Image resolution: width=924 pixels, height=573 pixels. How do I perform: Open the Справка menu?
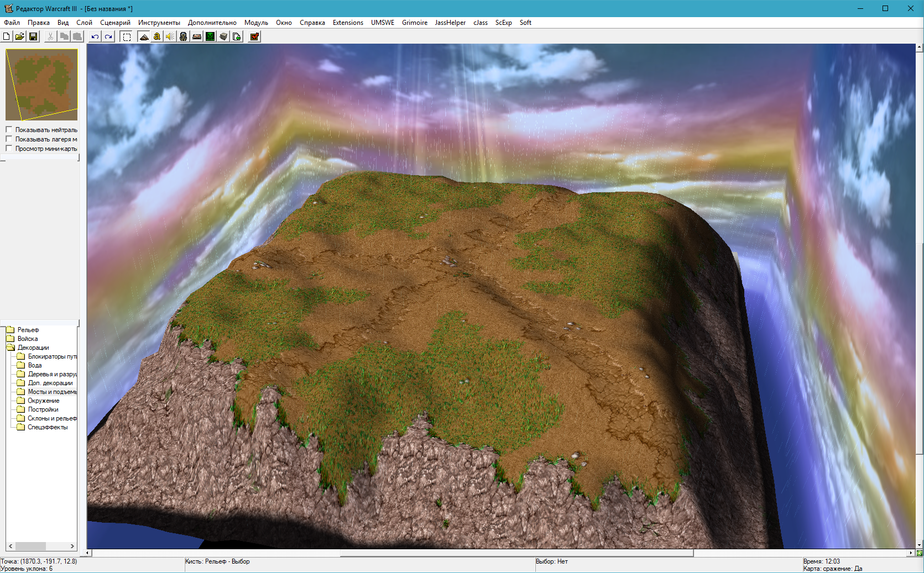point(312,23)
